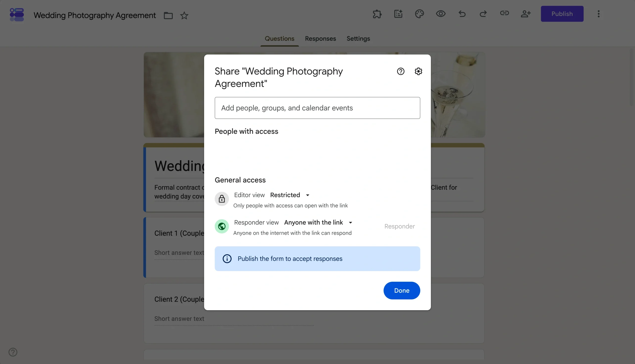Image resolution: width=635 pixels, height=364 pixels.
Task: Click the Client 2 Short answer text field
Action: coord(234,319)
